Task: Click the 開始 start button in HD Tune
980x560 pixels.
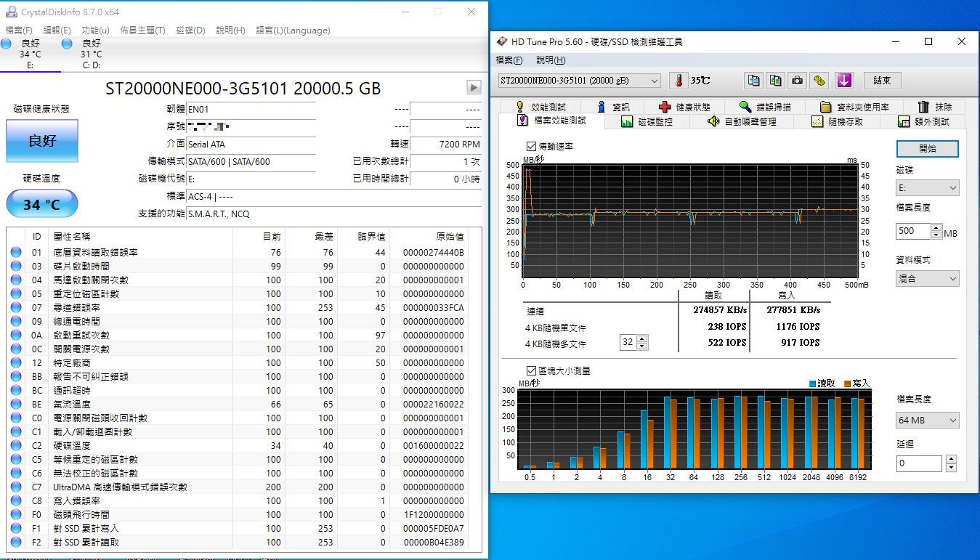Action: [x=928, y=148]
